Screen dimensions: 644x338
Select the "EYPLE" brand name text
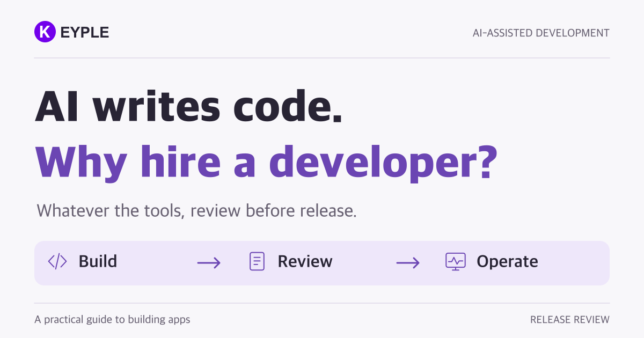coord(85,33)
